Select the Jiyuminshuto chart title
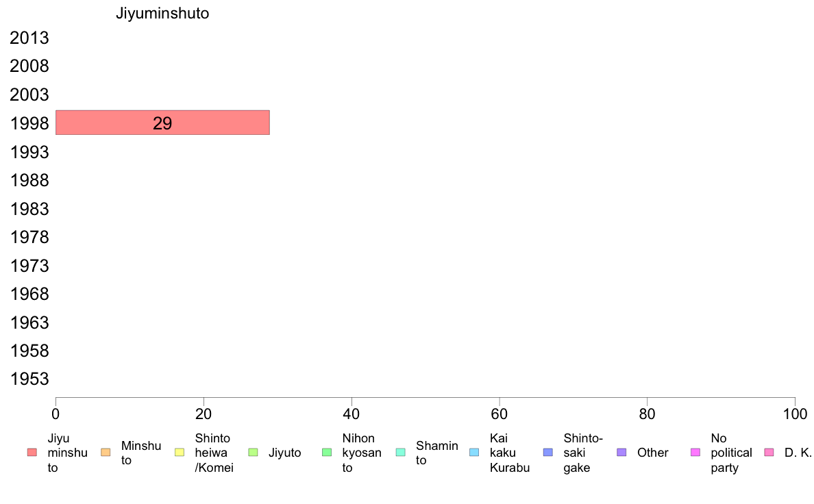Image resolution: width=814 pixels, height=504 pixels. (162, 13)
